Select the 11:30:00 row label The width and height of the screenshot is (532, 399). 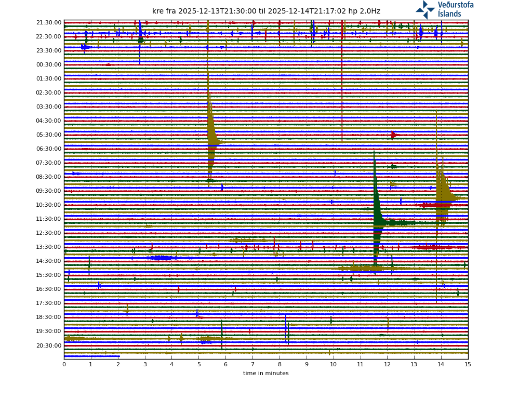tap(49, 219)
